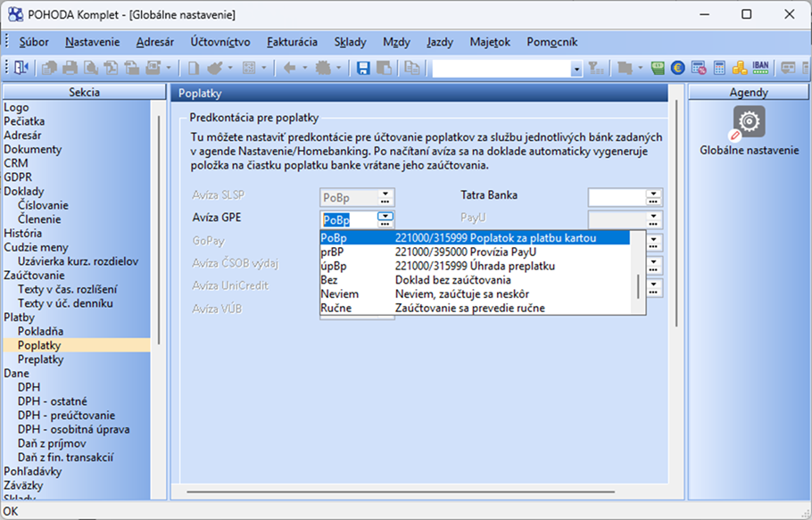Click the POHODA app logo in title bar
Viewport: 812px width, 520px height.
pos(15,14)
